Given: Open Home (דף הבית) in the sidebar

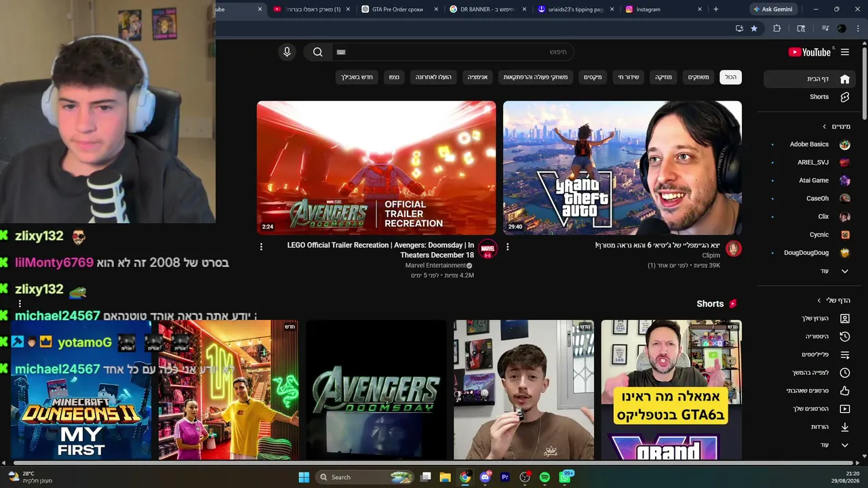Looking at the screenshot, I should click(x=808, y=79).
